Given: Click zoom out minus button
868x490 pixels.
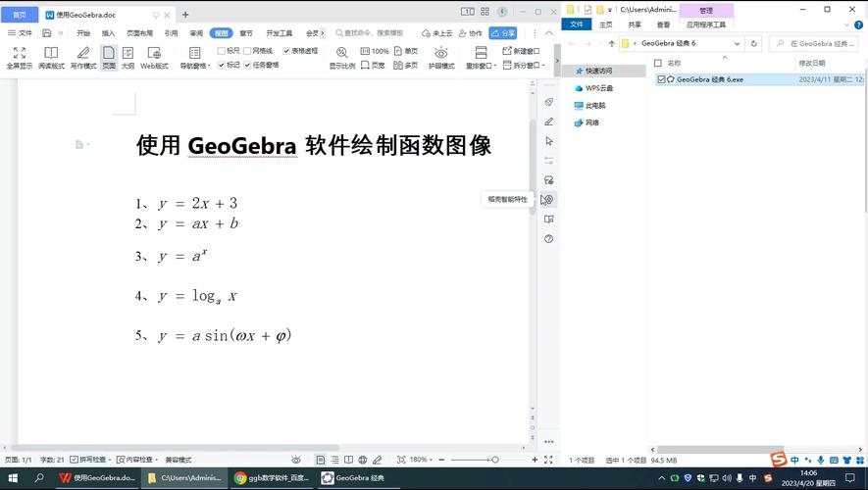Looking at the screenshot, I should (x=441, y=460).
